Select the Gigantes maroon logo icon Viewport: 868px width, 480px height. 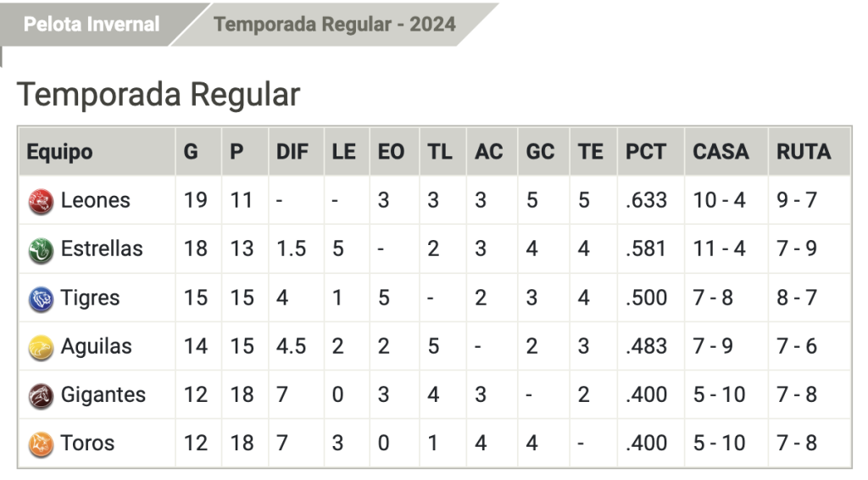click(41, 396)
